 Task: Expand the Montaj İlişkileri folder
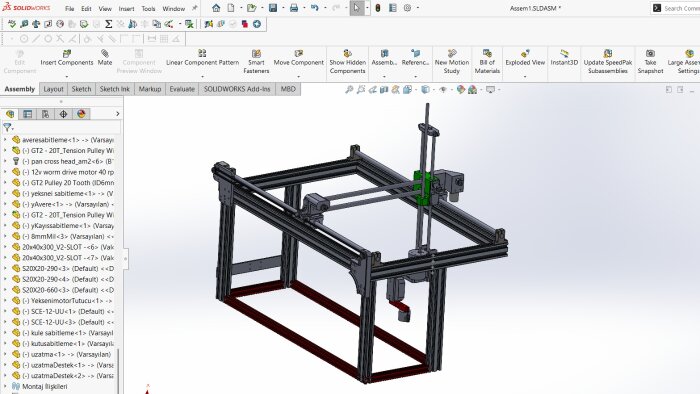point(5,386)
